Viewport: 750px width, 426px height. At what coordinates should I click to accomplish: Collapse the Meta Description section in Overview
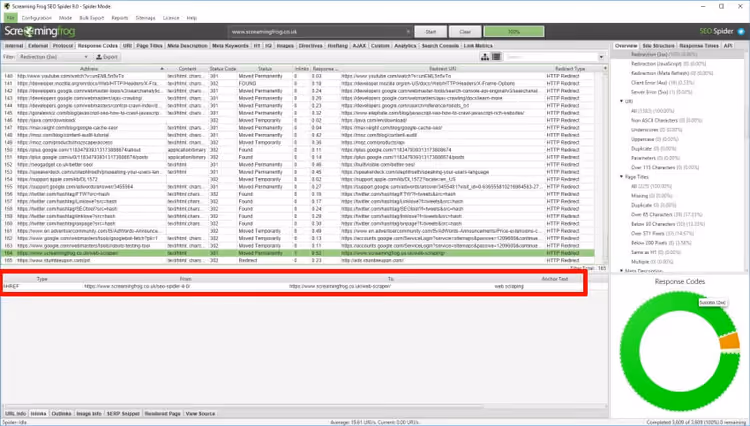621,271
